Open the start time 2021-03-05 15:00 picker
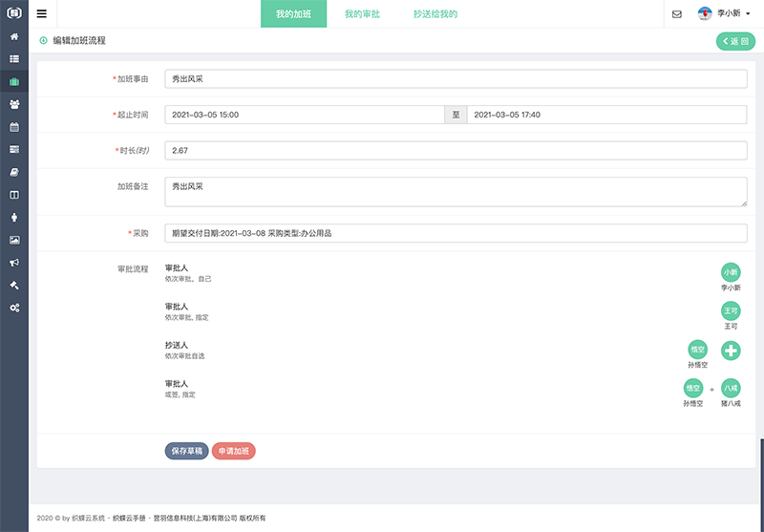The image size is (764, 532). (304, 115)
